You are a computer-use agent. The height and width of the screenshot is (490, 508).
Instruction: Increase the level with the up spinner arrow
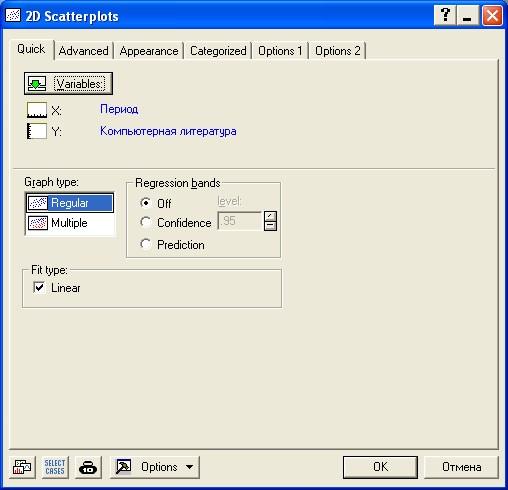pyautogui.click(x=270, y=216)
